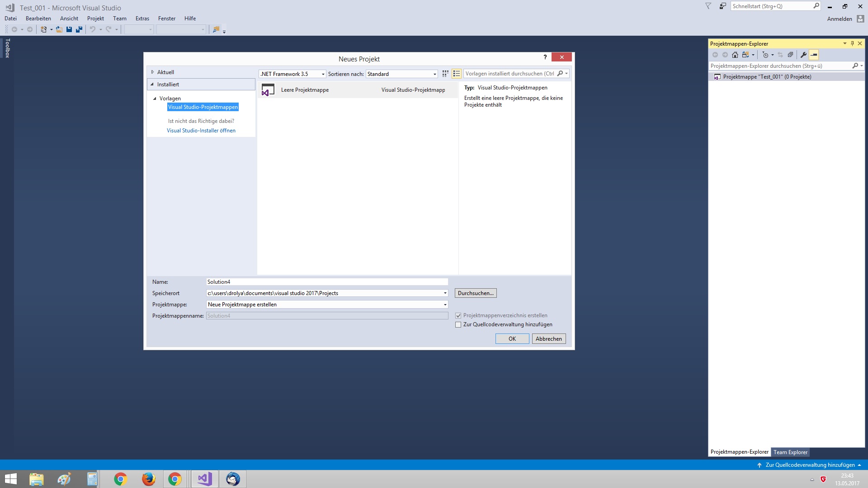Click the New Project toolbar icon

click(x=43, y=29)
